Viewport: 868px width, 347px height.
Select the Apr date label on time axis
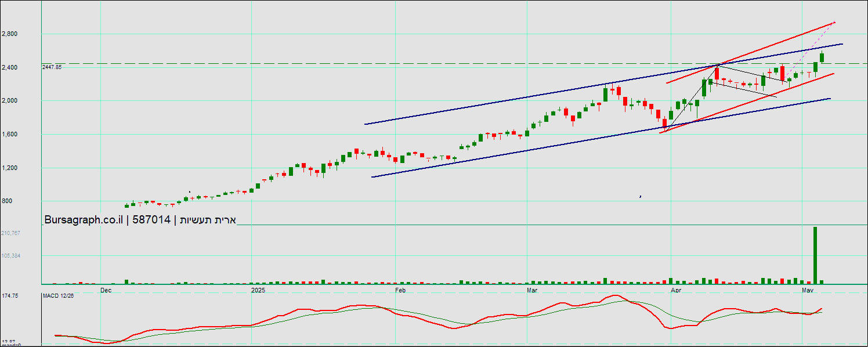pos(675,289)
